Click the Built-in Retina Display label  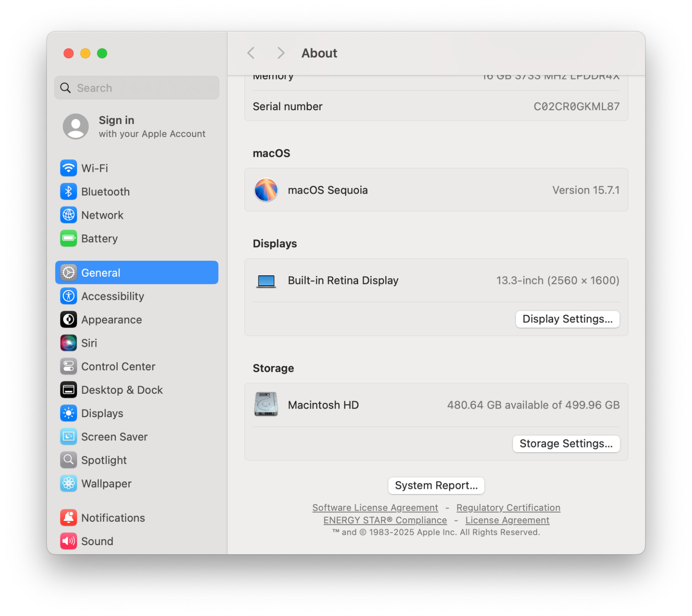pos(343,281)
